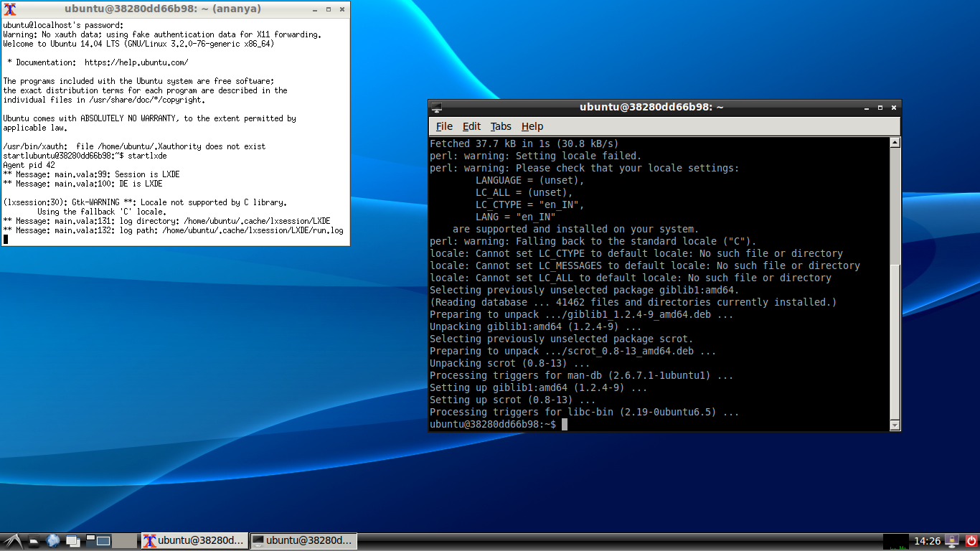The image size is (980, 551).
Task: Switch to the second desktop in the pager
Action: click(x=125, y=541)
